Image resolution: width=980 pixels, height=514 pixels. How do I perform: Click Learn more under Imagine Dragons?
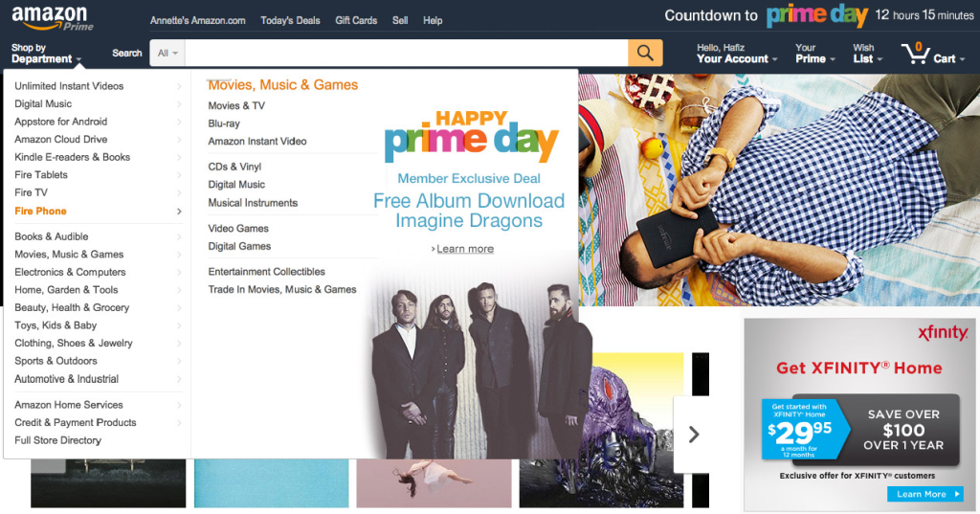point(464,249)
